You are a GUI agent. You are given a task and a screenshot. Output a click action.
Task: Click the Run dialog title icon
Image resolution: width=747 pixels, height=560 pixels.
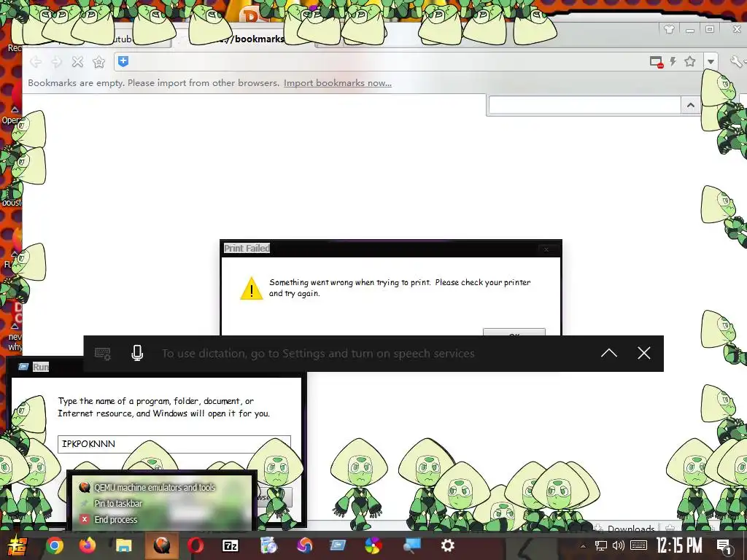23,367
